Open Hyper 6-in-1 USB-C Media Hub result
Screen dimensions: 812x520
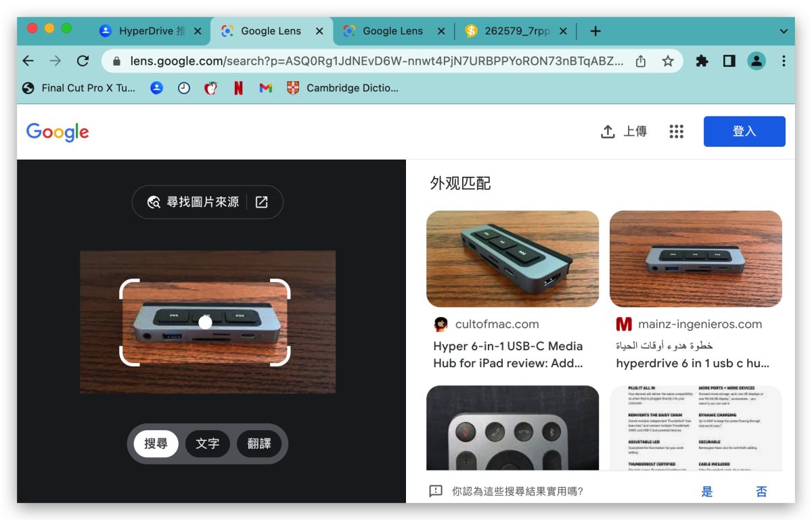click(x=508, y=355)
